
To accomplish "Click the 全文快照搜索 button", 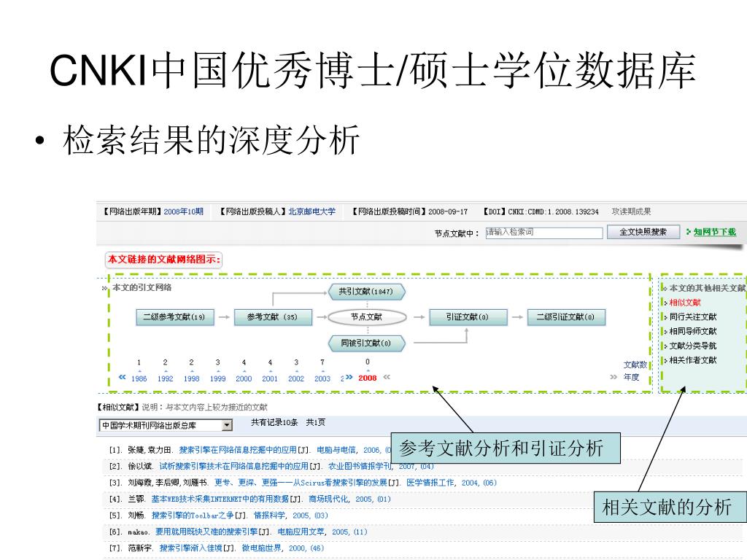I will (643, 232).
